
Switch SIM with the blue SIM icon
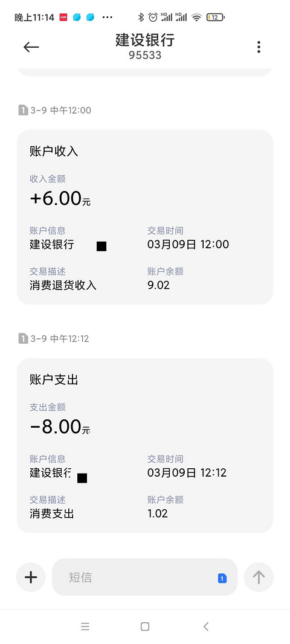(x=222, y=578)
